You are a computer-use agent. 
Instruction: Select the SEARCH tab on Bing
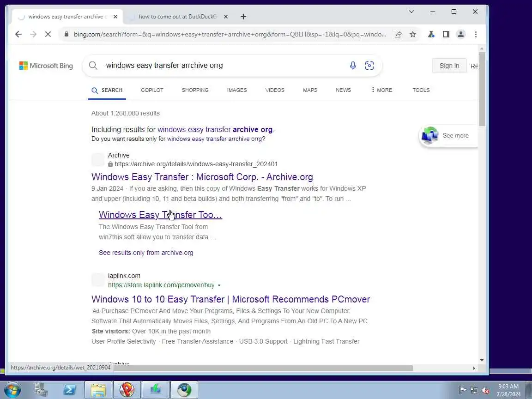coord(107,90)
